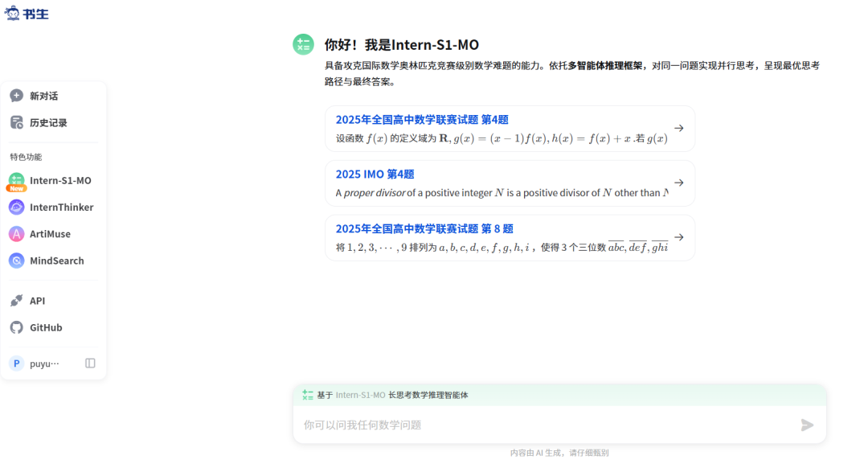Open 2025 IMO 第4题 title
The image size is (868, 460).
pos(375,174)
